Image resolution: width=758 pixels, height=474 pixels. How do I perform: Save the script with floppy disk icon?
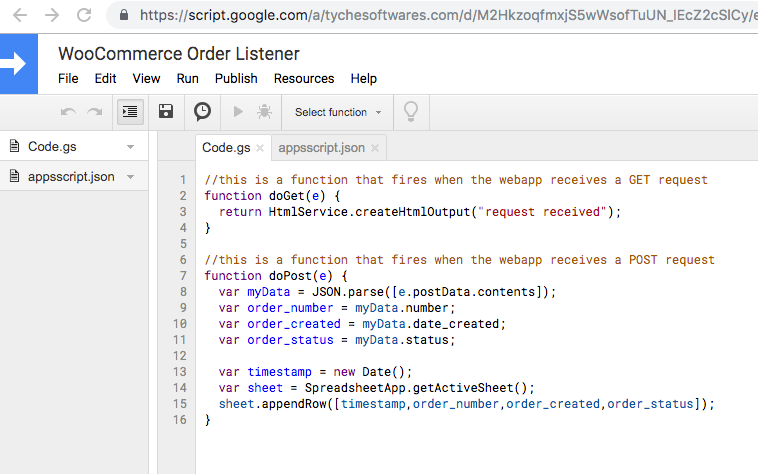[x=166, y=112]
